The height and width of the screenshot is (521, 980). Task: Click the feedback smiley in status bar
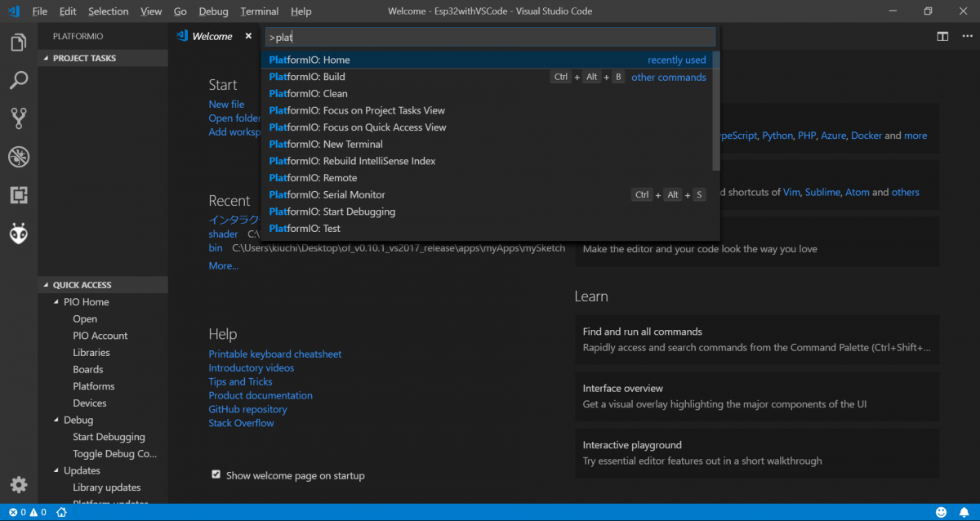click(x=942, y=512)
